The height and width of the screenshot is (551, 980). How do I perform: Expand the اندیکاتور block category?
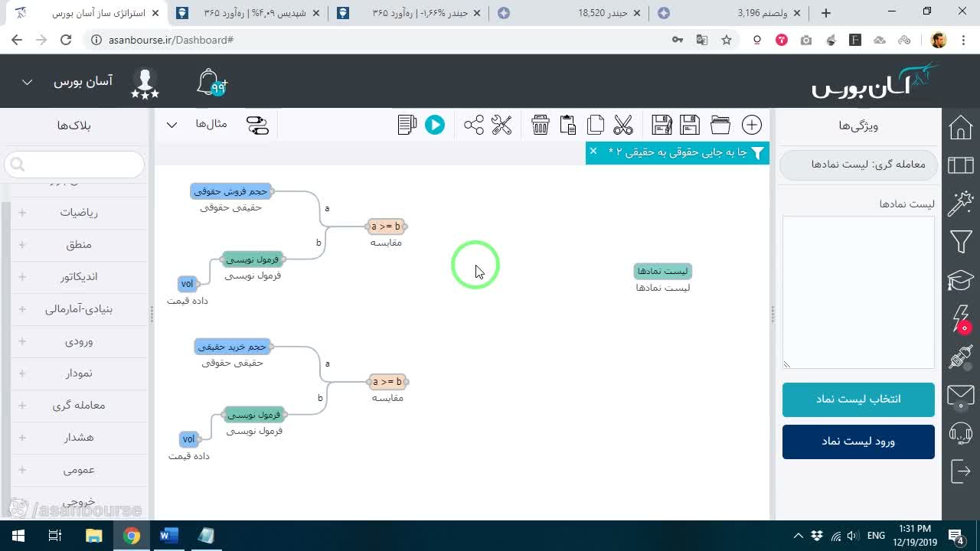[x=79, y=277]
